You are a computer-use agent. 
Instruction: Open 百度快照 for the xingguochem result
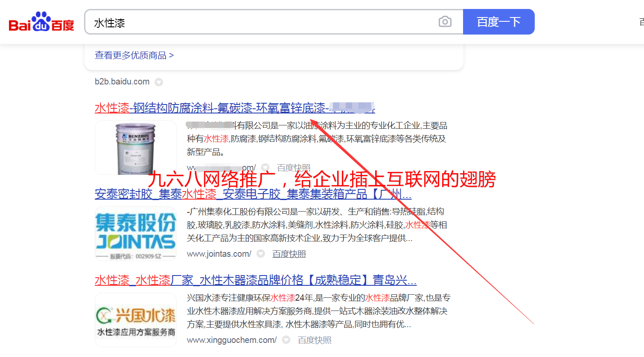point(315,340)
